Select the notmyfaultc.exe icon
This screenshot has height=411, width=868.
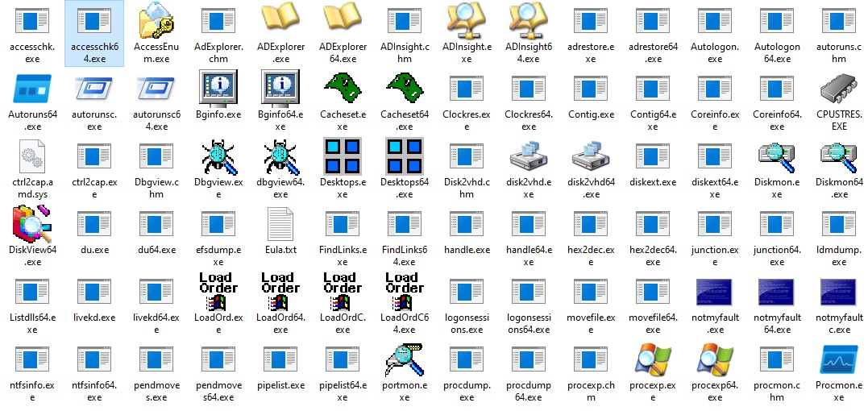[839, 292]
